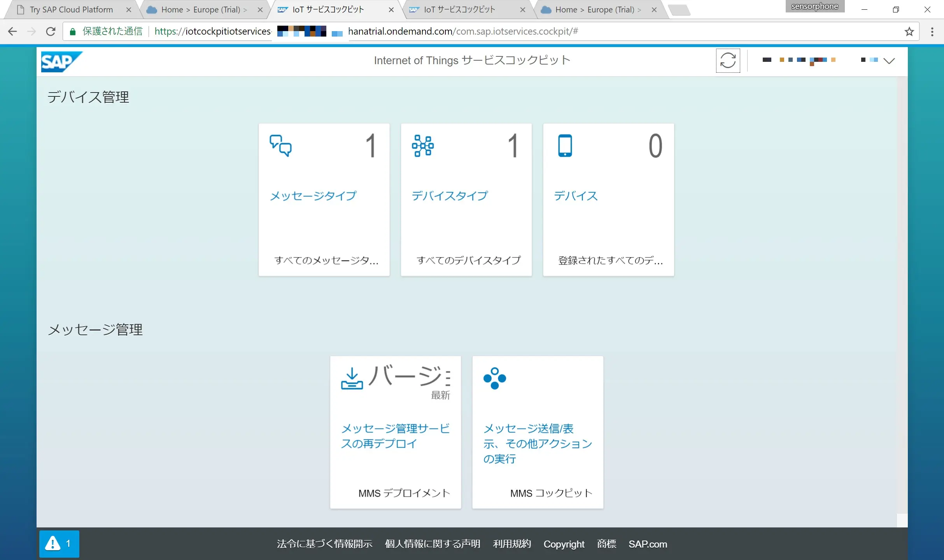944x560 pixels.
Task: Click the refresh icon in cockpit header
Action: (x=727, y=60)
